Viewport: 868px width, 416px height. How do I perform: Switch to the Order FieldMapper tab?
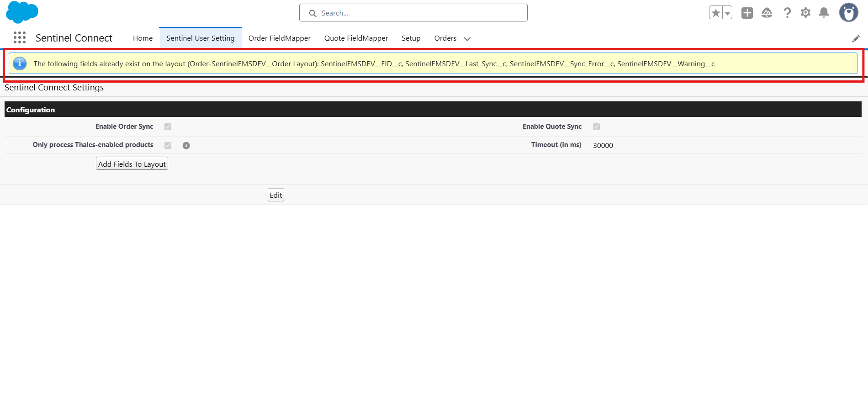[x=279, y=38]
